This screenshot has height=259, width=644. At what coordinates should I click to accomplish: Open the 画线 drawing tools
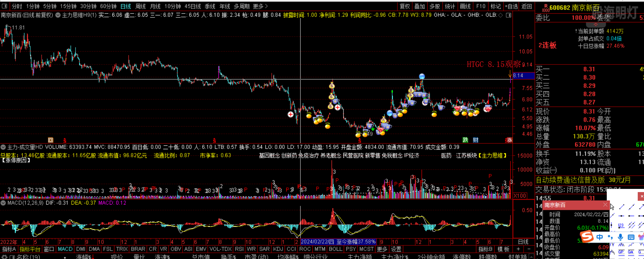pos(465,6)
